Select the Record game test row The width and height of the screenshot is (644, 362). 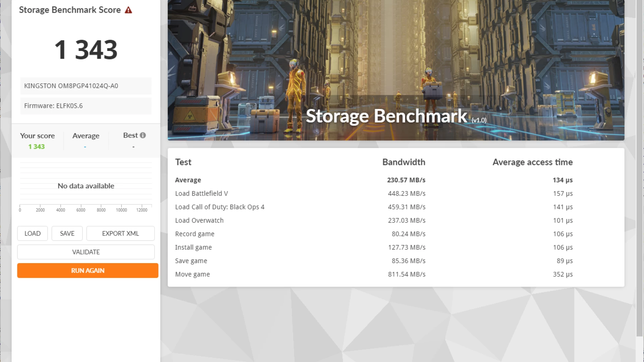pyautogui.click(x=374, y=234)
